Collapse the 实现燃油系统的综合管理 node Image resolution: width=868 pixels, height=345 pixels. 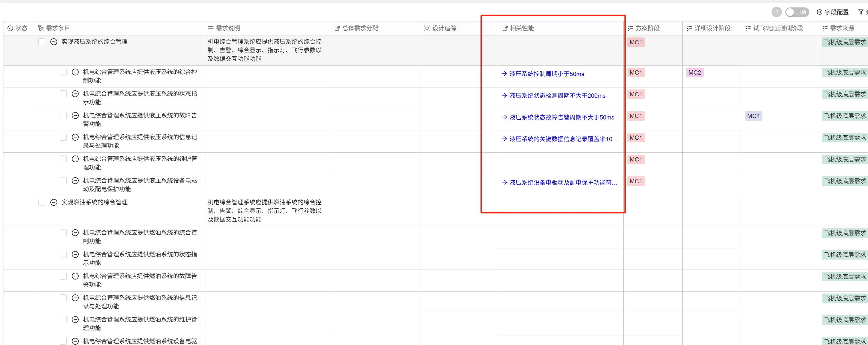click(x=53, y=202)
